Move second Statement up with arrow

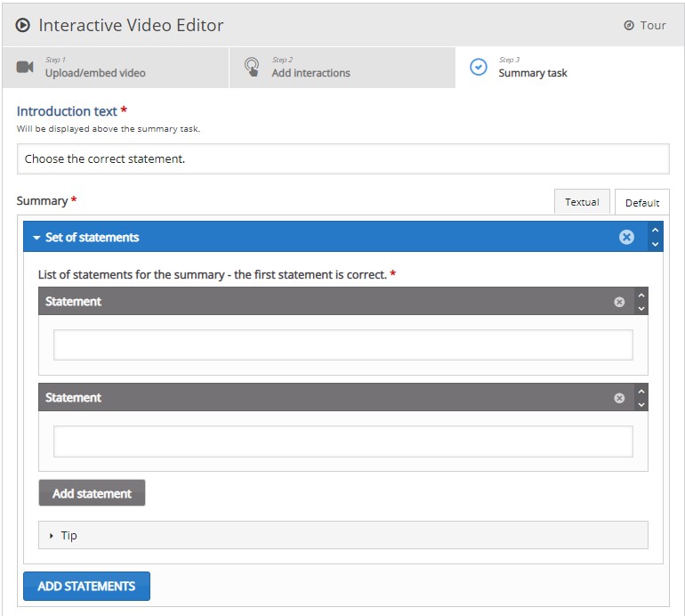point(641,391)
